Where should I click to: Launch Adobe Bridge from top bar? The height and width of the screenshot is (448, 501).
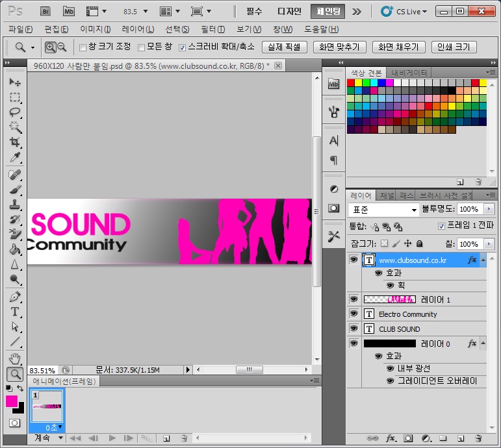click(45, 12)
